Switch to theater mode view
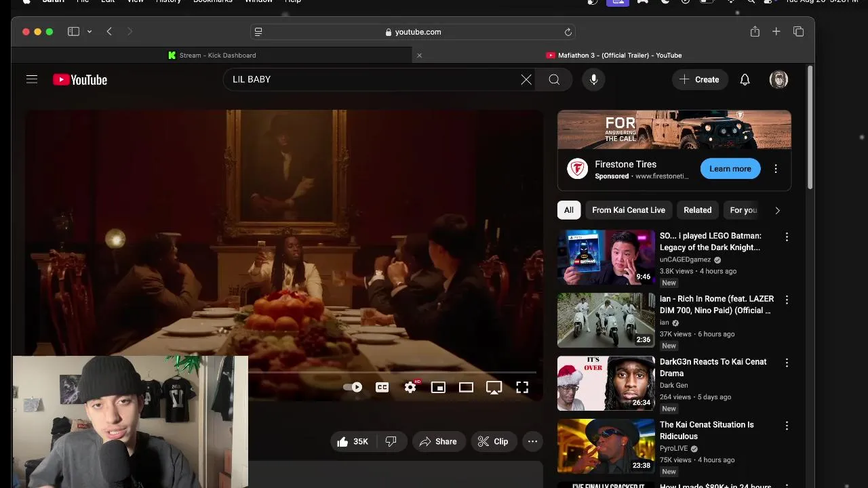This screenshot has width=868, height=488. click(x=466, y=387)
